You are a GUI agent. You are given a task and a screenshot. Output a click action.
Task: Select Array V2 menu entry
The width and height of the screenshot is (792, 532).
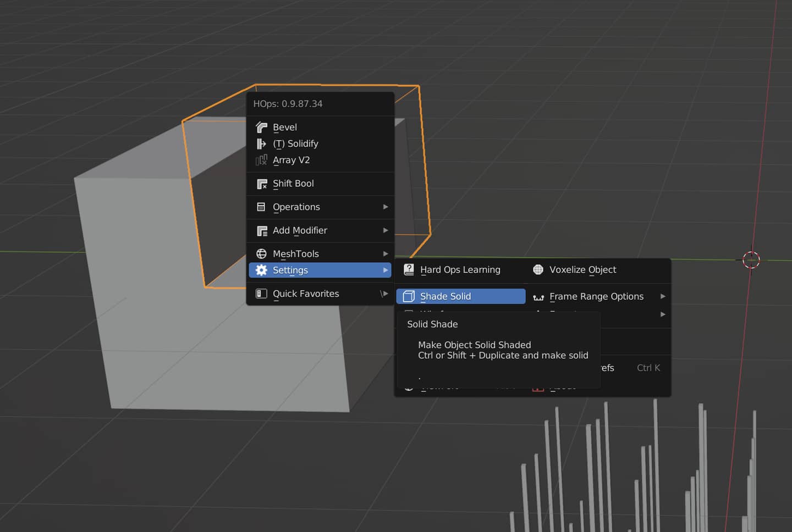[320, 160]
